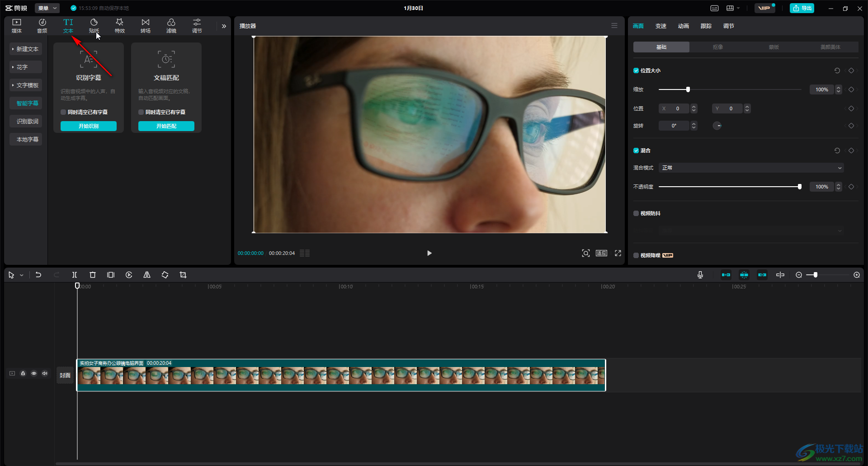Image resolution: width=868 pixels, height=466 pixels.
Task: Open the 滤镜 filters panel
Action: point(171,26)
